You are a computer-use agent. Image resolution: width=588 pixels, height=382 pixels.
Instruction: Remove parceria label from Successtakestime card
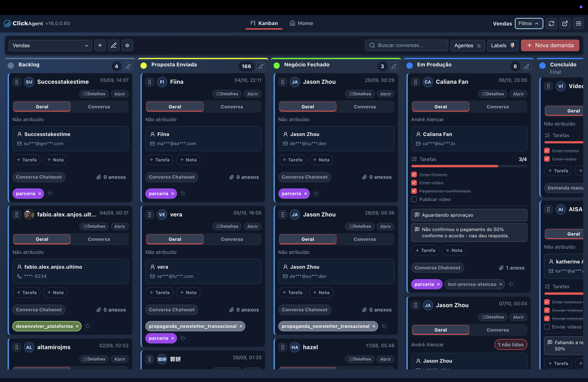tap(40, 194)
